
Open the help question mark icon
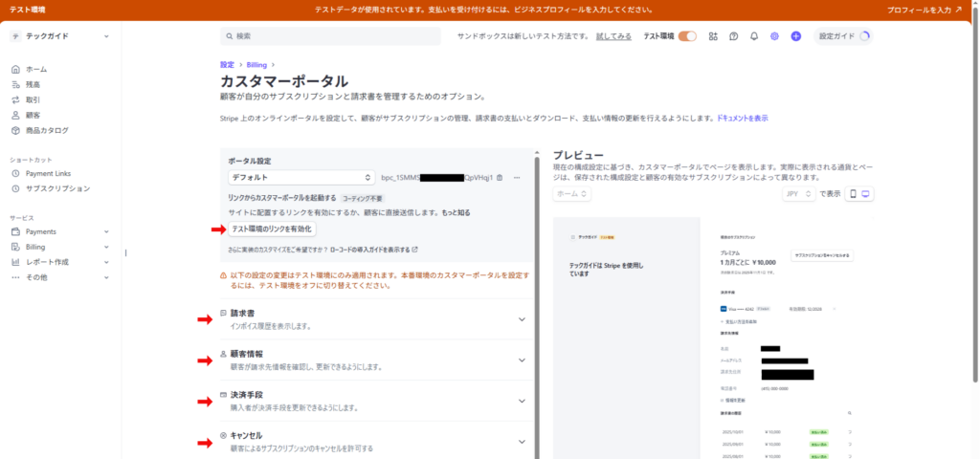[734, 36]
